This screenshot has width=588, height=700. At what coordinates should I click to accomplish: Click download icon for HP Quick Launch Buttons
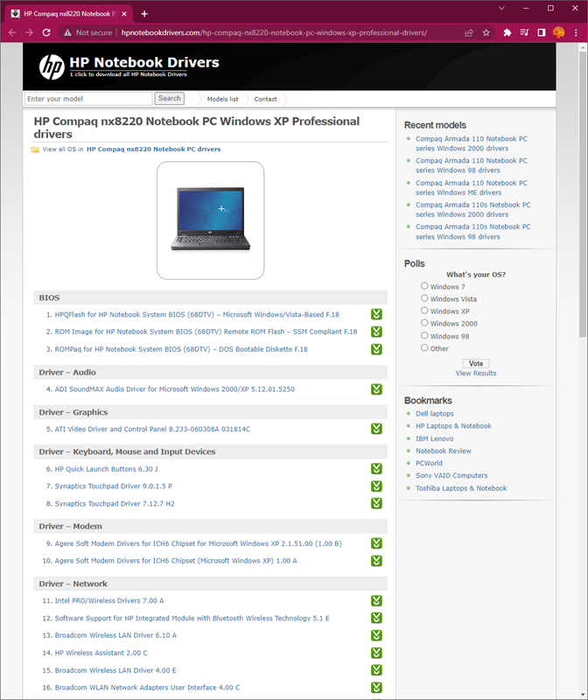click(x=376, y=469)
